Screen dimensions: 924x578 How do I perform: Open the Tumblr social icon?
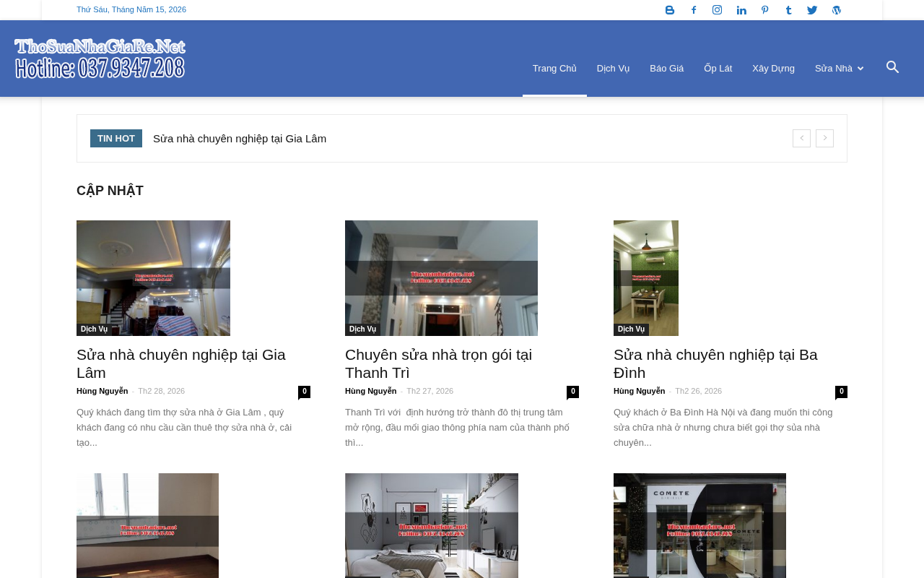tap(788, 10)
